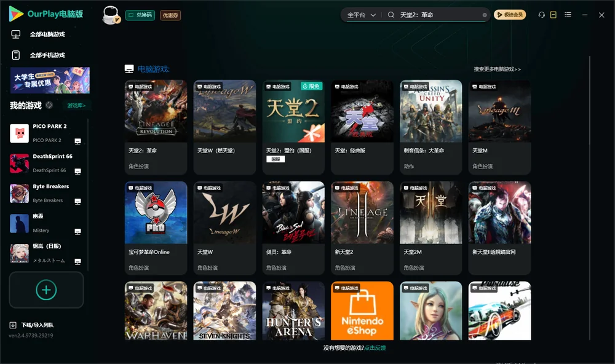This screenshot has width=615, height=364.
Task: Refresh the 我的游戏 list
Action: click(49, 105)
